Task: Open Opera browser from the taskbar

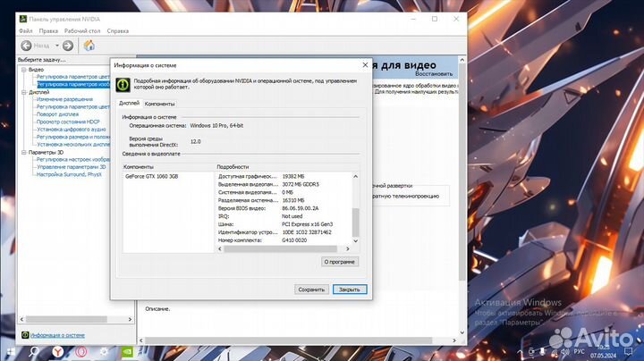Action: click(80, 352)
